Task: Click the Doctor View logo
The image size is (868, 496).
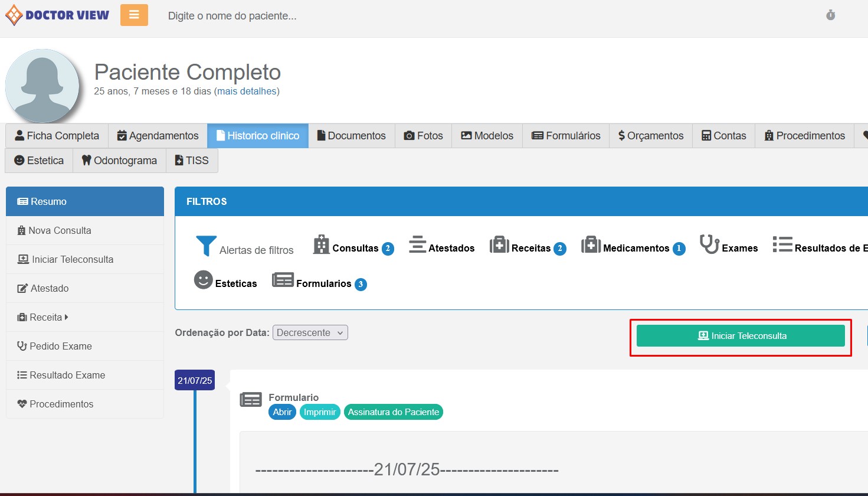Action: (x=57, y=15)
